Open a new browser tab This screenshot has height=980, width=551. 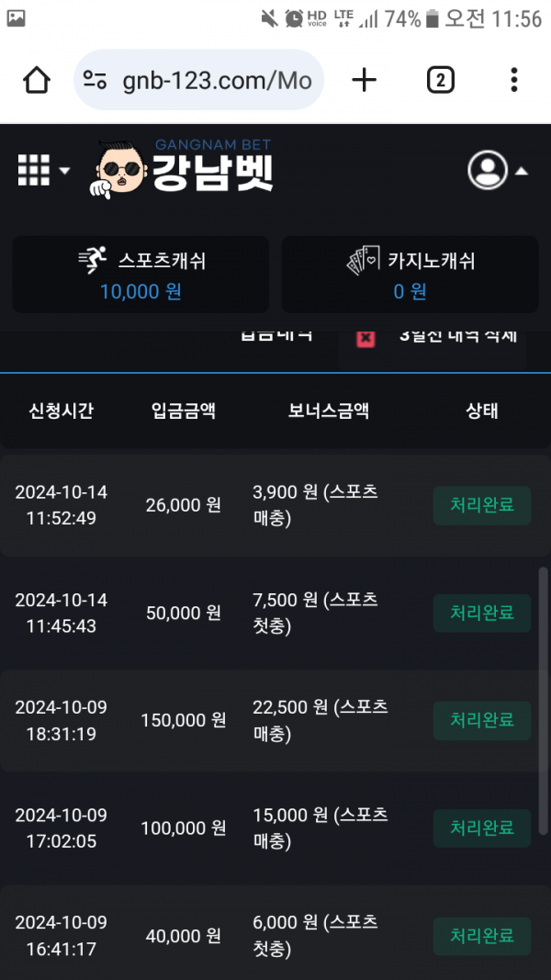tap(365, 81)
